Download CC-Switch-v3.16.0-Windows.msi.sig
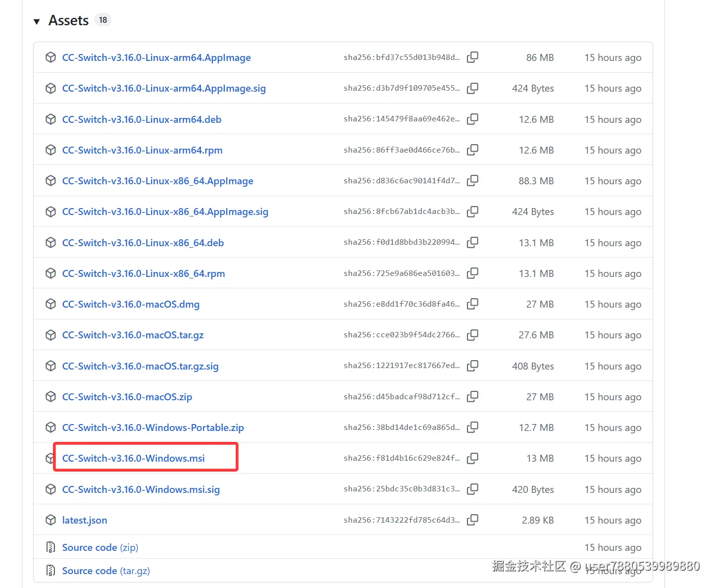 pyautogui.click(x=141, y=489)
